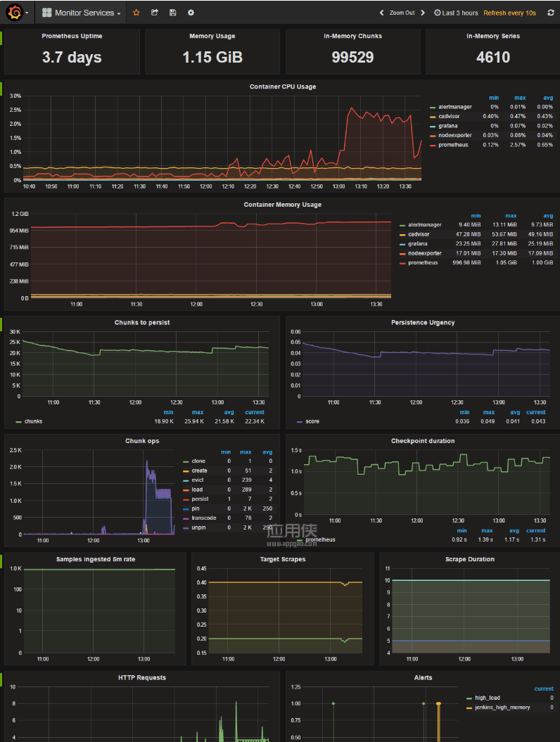This screenshot has width=560, height=742.
Task: Sort Memory legend by min column
Action: [x=476, y=216]
